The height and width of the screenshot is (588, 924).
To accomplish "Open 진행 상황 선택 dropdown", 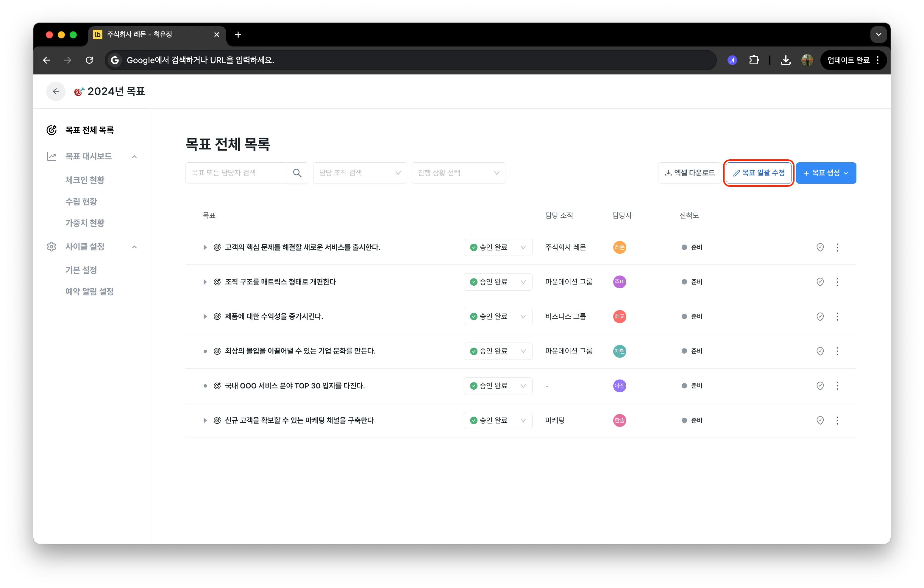I will (458, 173).
